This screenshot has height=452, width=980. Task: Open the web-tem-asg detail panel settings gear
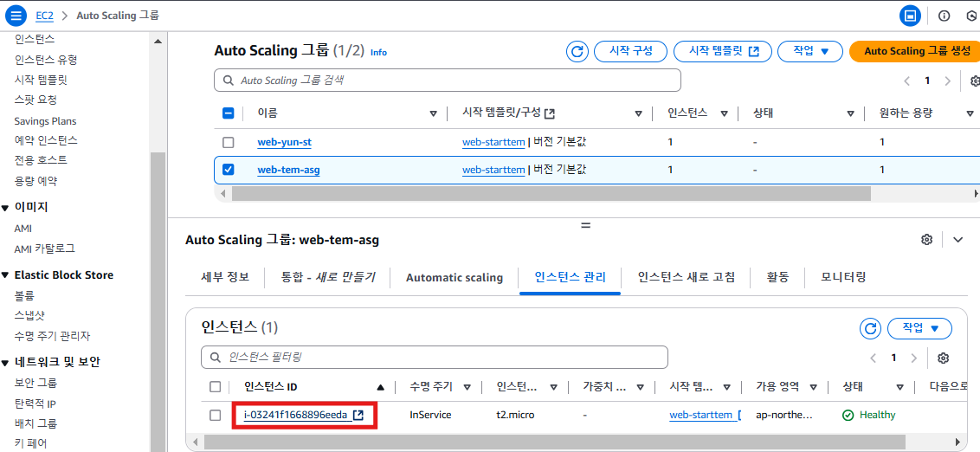coord(927,240)
